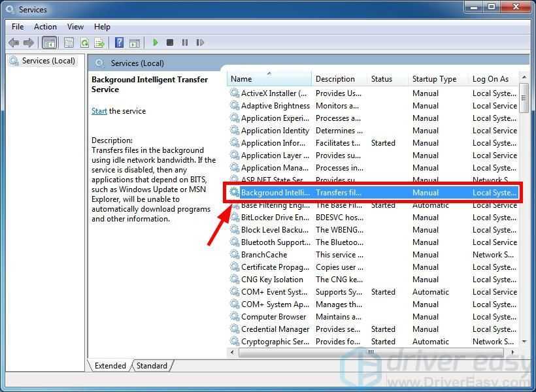This screenshot has width=536, height=392.
Task: Click the vertical scrollbar thumb
Action: click(x=524, y=98)
